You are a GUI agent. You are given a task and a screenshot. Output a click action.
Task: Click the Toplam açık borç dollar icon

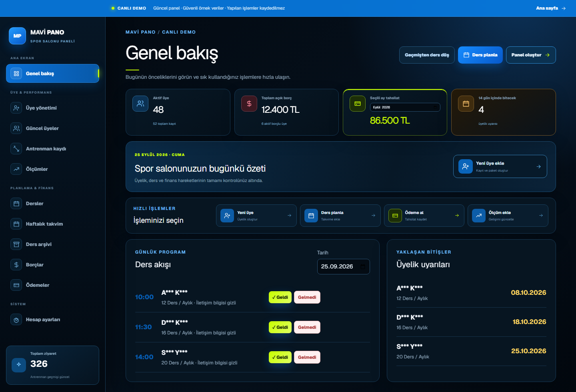[249, 104]
